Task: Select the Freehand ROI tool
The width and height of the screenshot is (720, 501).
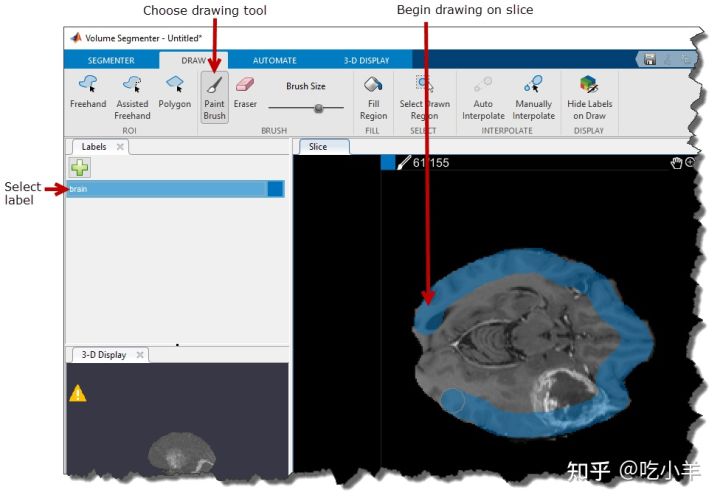Action: [88, 93]
